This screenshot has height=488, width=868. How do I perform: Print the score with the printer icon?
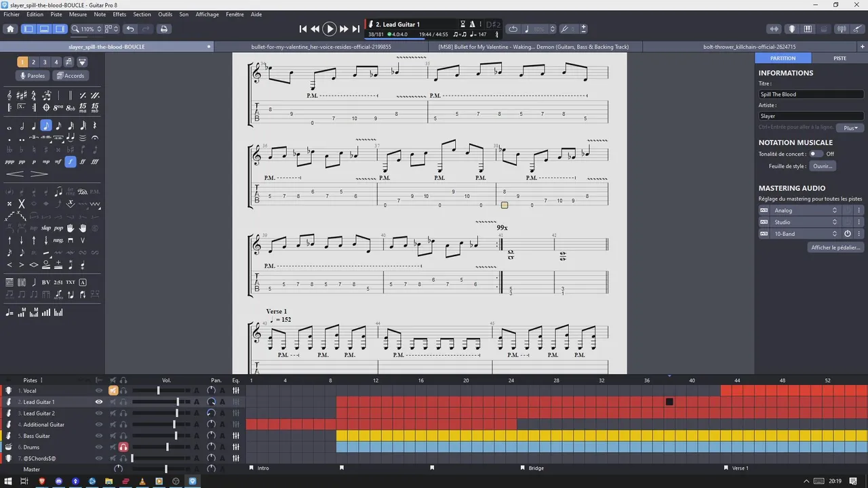click(163, 29)
